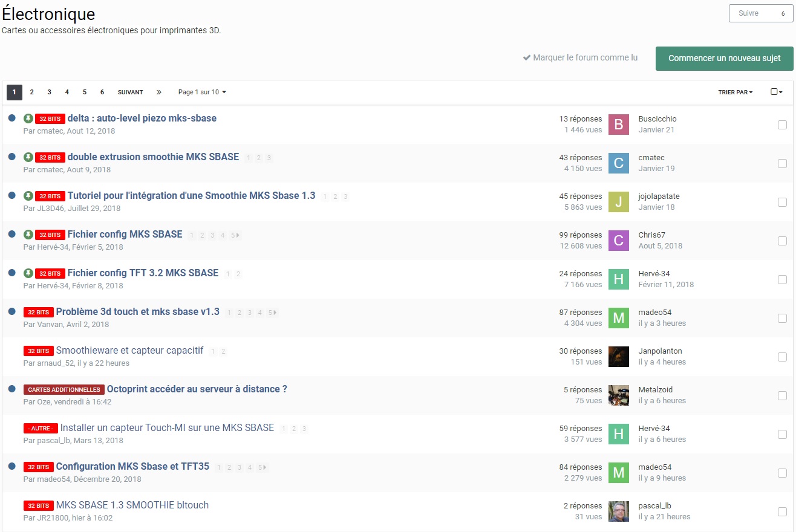Click Marquer le forum comme lu
Image resolution: width=796 pixels, height=532 pixels.
point(580,58)
